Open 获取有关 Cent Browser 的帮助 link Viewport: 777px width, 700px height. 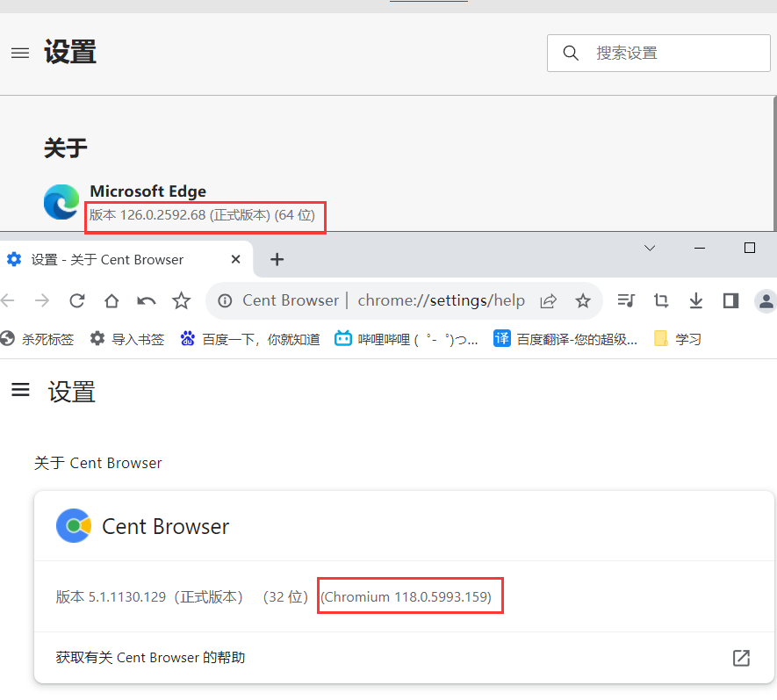[x=151, y=657]
